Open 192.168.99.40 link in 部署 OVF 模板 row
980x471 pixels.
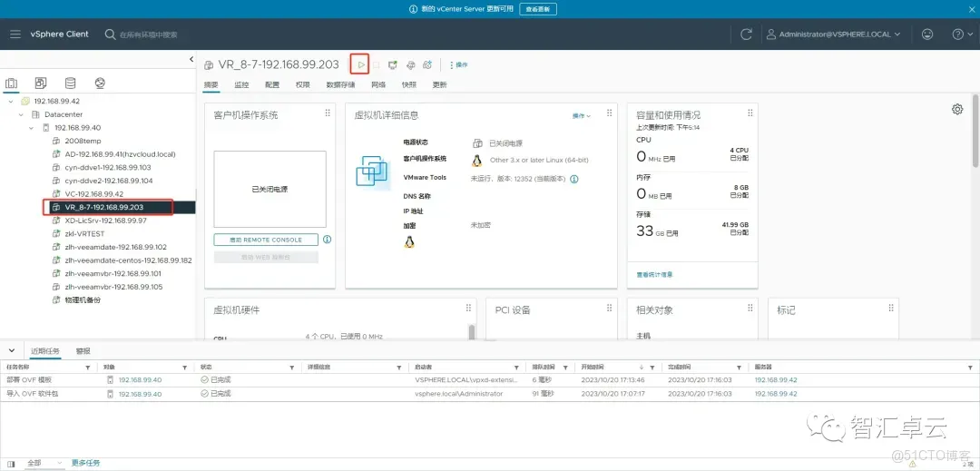140,380
